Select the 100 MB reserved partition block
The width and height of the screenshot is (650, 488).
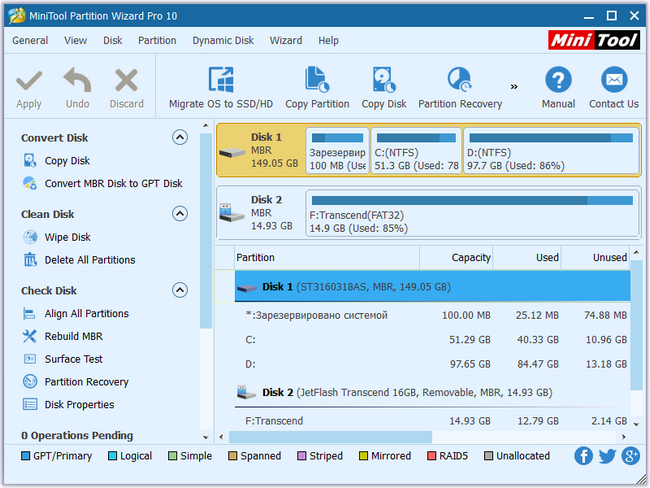click(337, 150)
